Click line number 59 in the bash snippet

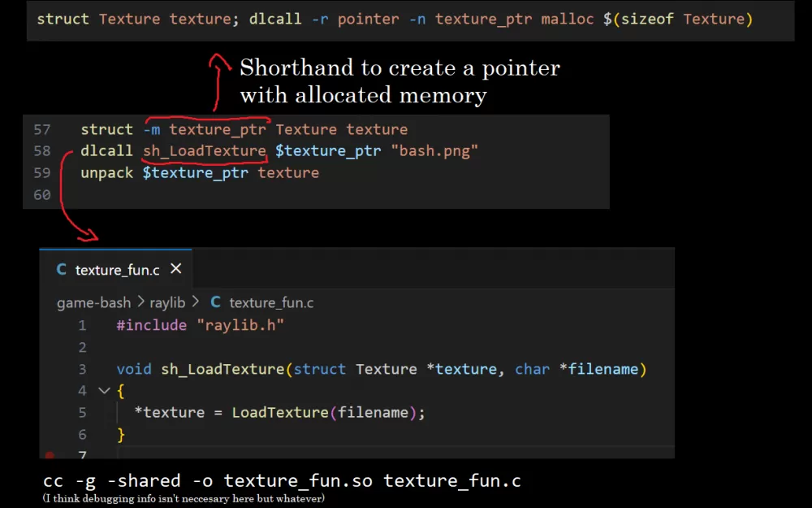point(42,172)
